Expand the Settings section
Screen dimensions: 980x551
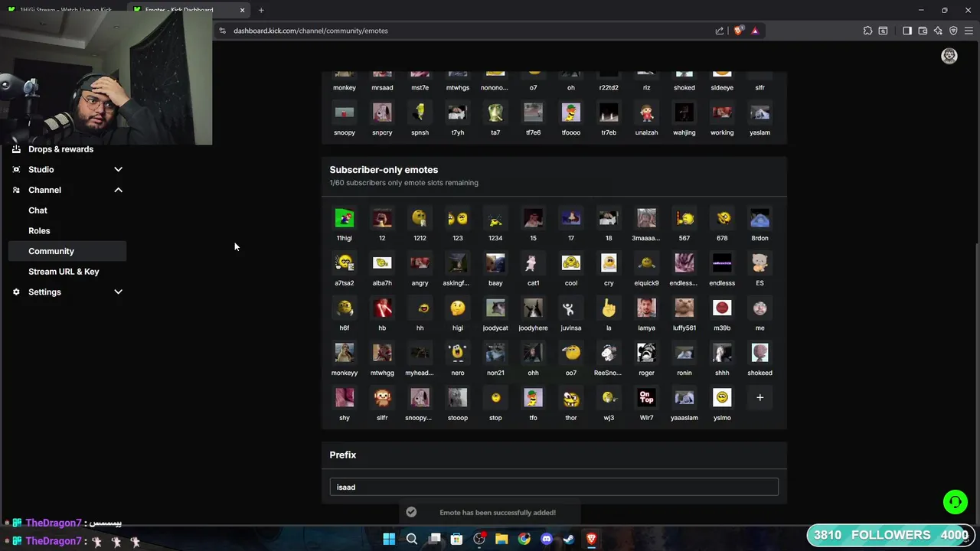[67, 292]
